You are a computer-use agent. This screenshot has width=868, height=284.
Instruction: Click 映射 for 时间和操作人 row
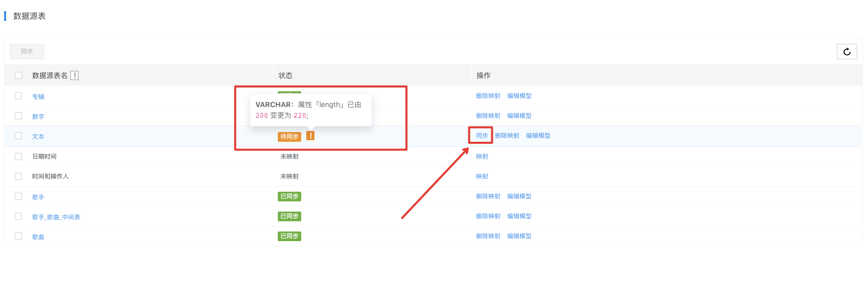click(482, 176)
